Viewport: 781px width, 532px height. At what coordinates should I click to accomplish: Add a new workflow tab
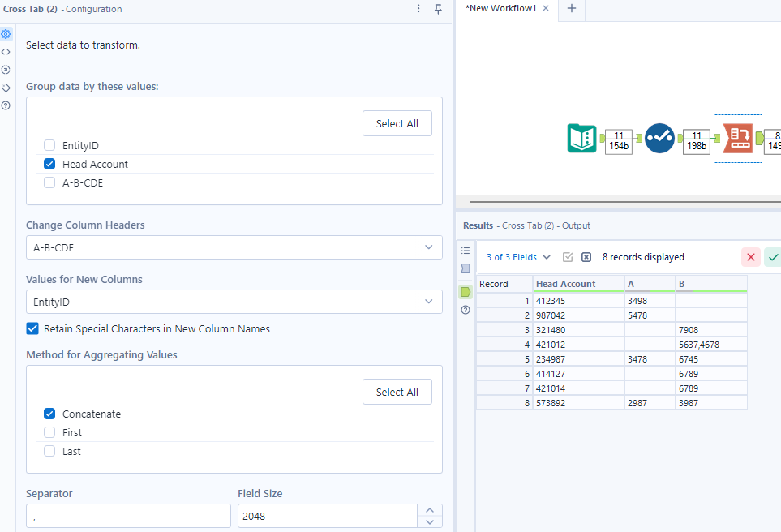point(572,8)
